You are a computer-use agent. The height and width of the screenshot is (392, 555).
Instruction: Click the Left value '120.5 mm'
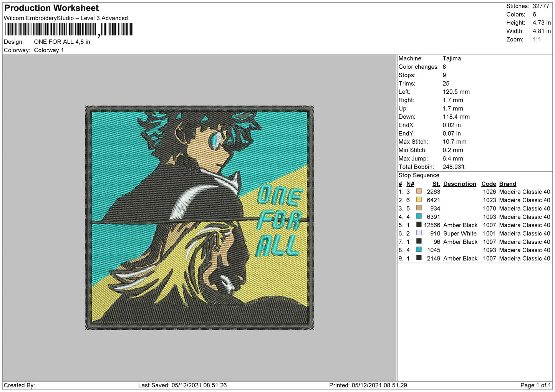pyautogui.click(x=456, y=92)
